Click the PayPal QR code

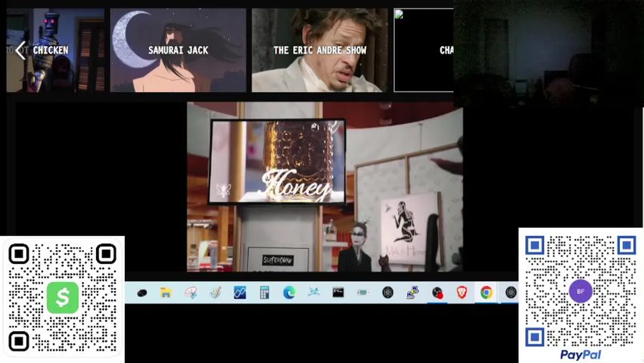[581, 292]
